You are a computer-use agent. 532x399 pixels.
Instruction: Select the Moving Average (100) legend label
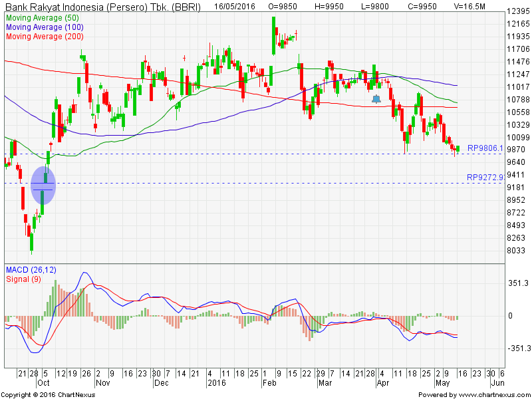coord(45,27)
